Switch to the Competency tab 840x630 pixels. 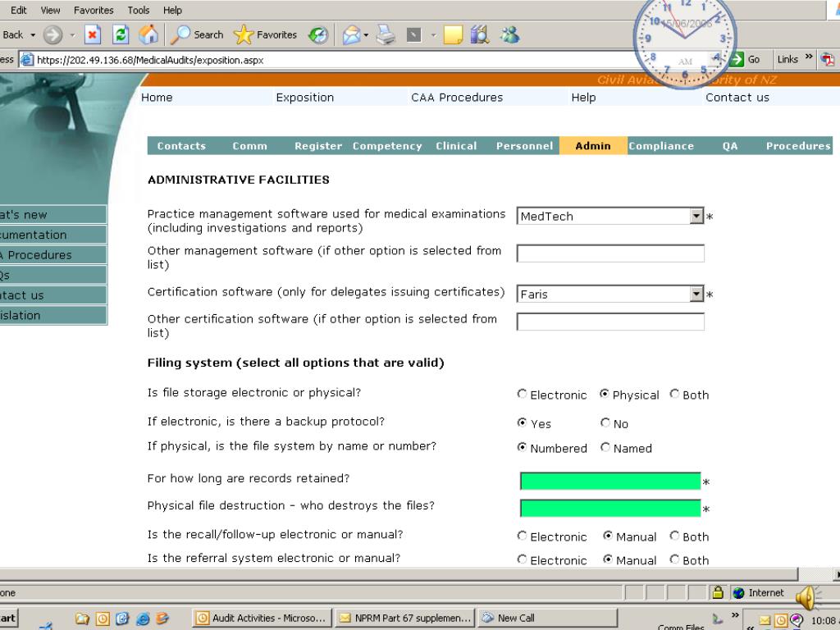387,146
